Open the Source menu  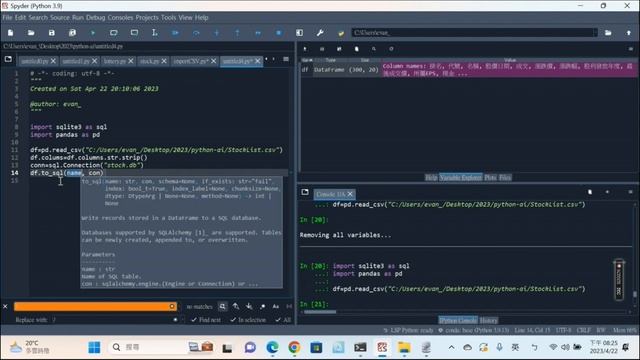tap(60, 18)
